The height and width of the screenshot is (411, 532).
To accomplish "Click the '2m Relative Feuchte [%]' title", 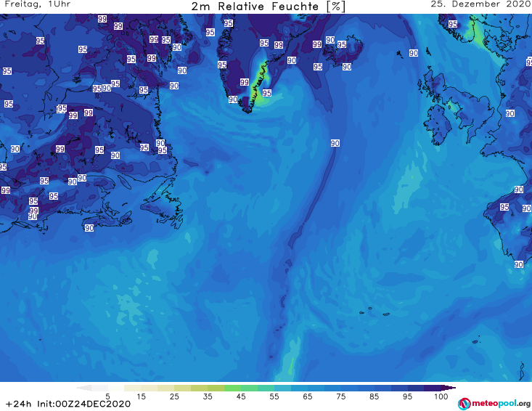I will (269, 7).
